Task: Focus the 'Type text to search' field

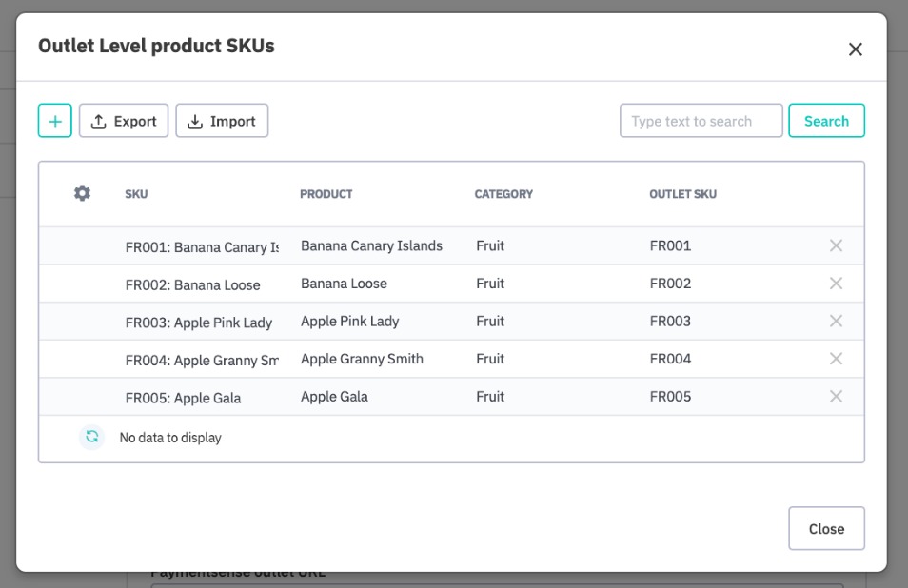Action: click(701, 121)
